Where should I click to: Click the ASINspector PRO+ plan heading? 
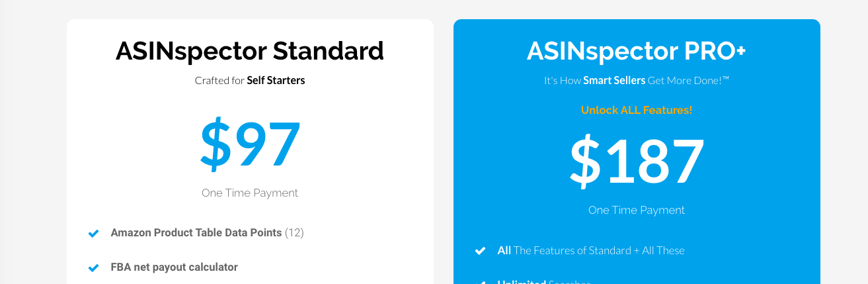click(636, 51)
